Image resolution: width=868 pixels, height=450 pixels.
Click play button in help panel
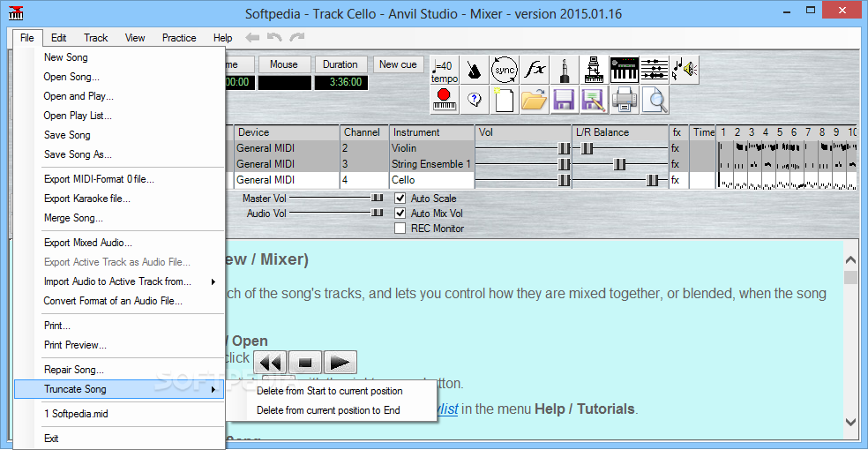340,364
